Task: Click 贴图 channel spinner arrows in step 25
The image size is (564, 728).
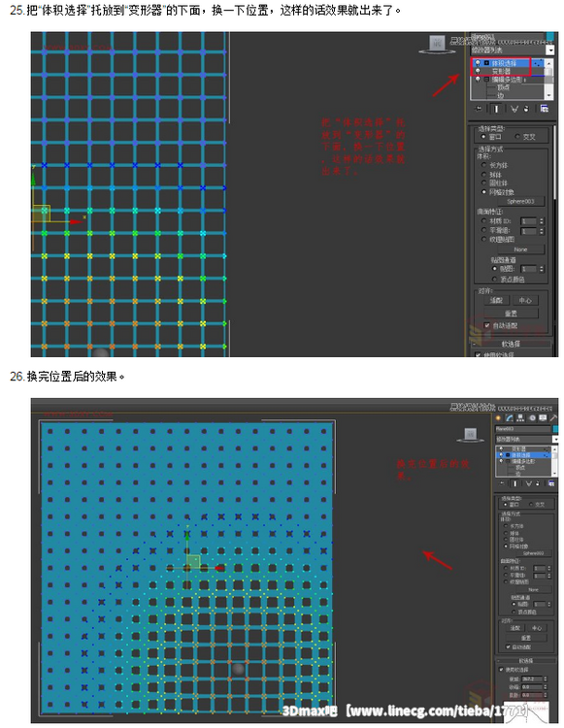Action: (542, 269)
